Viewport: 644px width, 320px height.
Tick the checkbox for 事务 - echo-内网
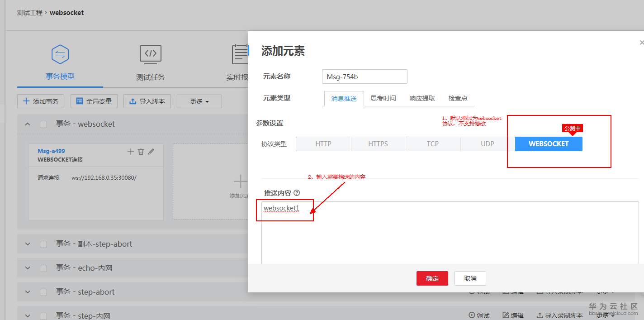43,268
